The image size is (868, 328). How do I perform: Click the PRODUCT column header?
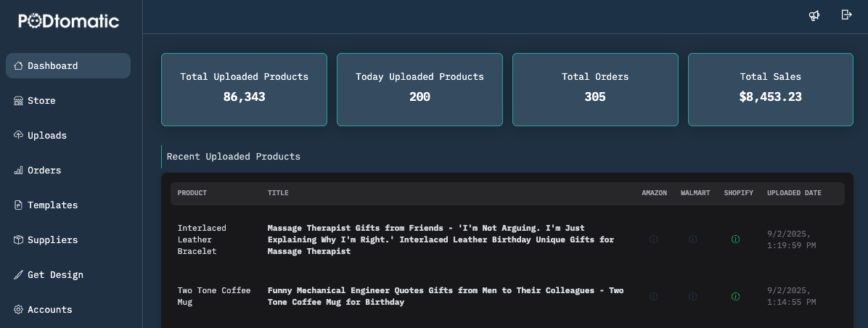[x=192, y=193]
